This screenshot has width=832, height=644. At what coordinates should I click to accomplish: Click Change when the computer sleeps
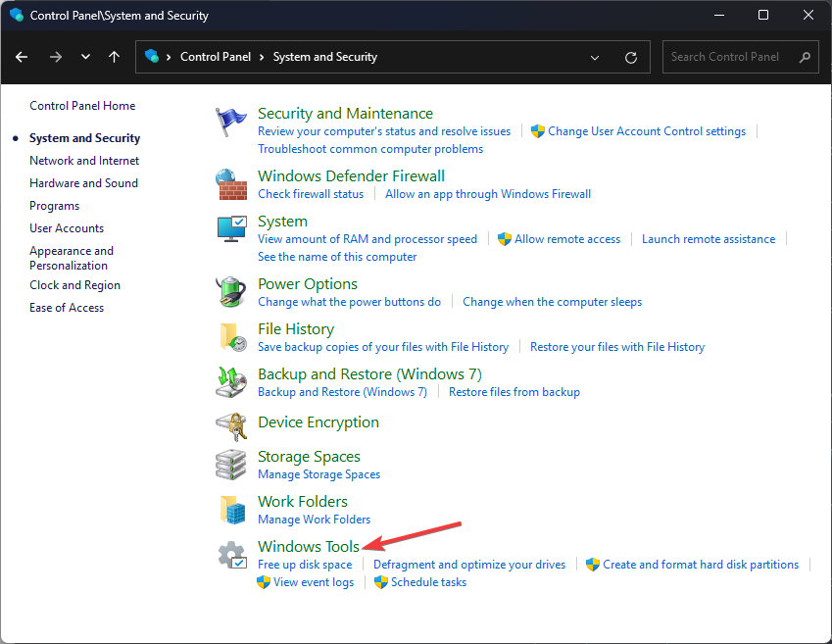tap(553, 302)
